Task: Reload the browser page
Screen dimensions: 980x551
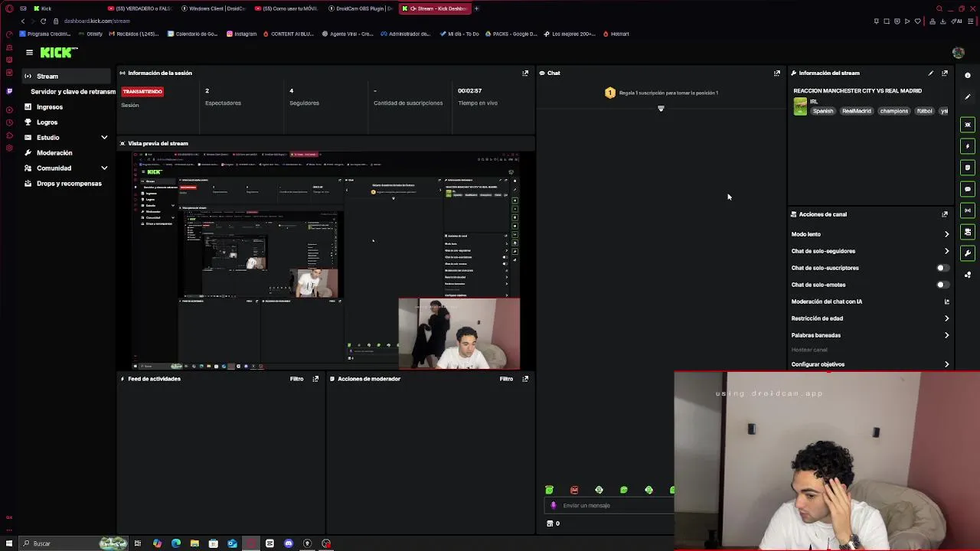Action: (43, 21)
